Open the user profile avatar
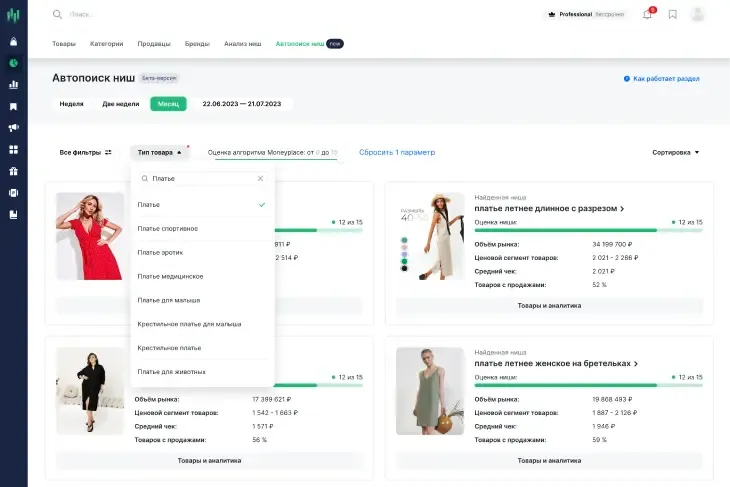The height and width of the screenshot is (487, 730). coord(698,14)
